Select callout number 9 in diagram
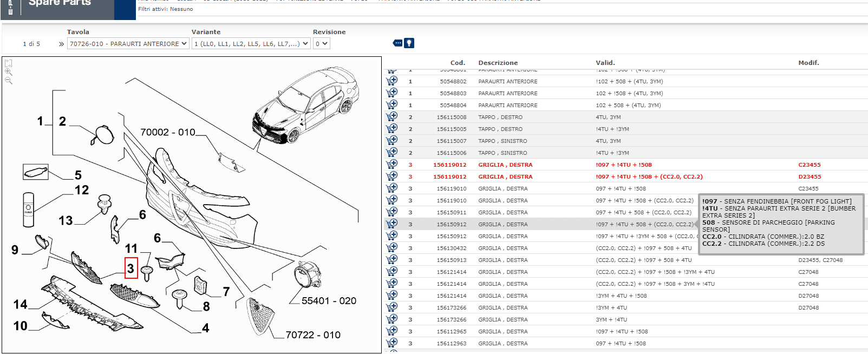The width and height of the screenshot is (868, 354). pyautogui.click(x=15, y=250)
